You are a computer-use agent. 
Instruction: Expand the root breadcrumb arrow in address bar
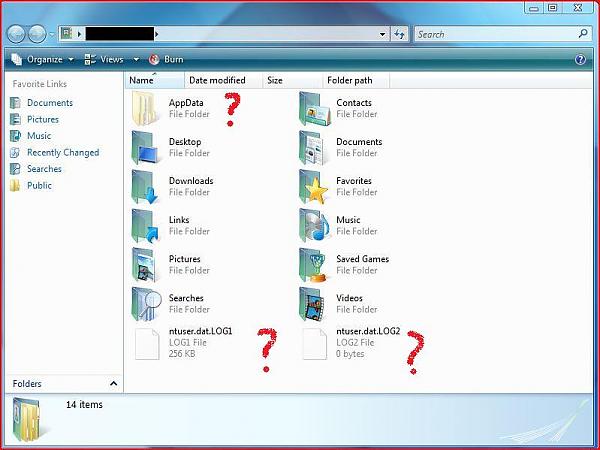coord(79,34)
